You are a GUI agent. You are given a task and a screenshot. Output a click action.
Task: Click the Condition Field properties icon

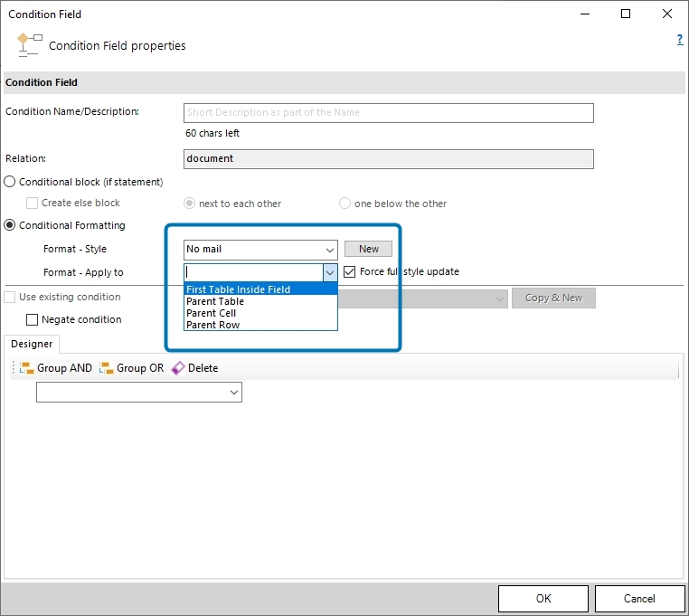[29, 45]
